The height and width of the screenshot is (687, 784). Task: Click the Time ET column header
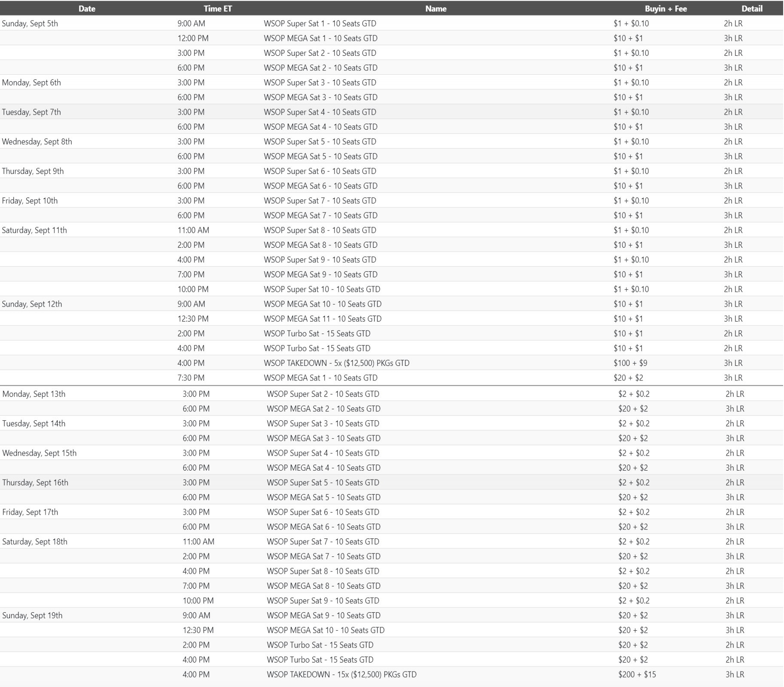point(218,9)
